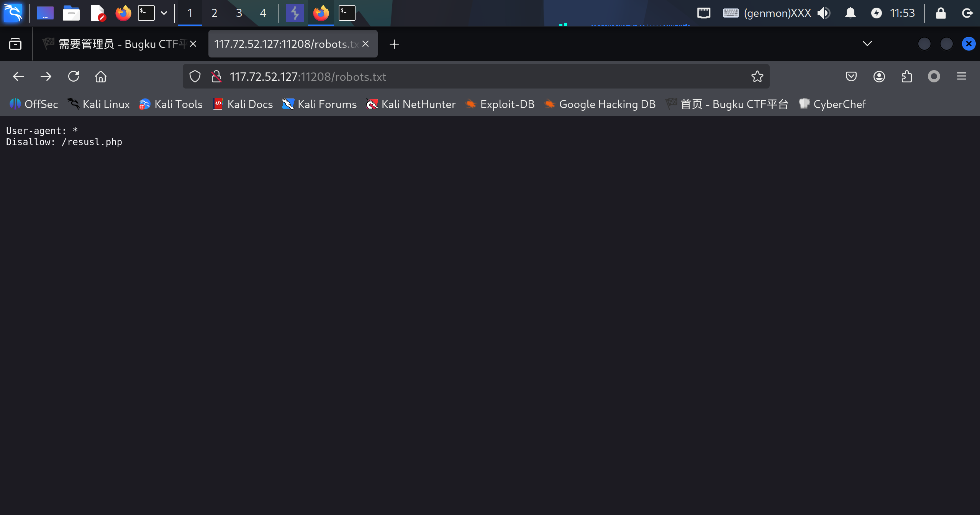
Task: Click the Firefox reload page icon
Action: [74, 77]
